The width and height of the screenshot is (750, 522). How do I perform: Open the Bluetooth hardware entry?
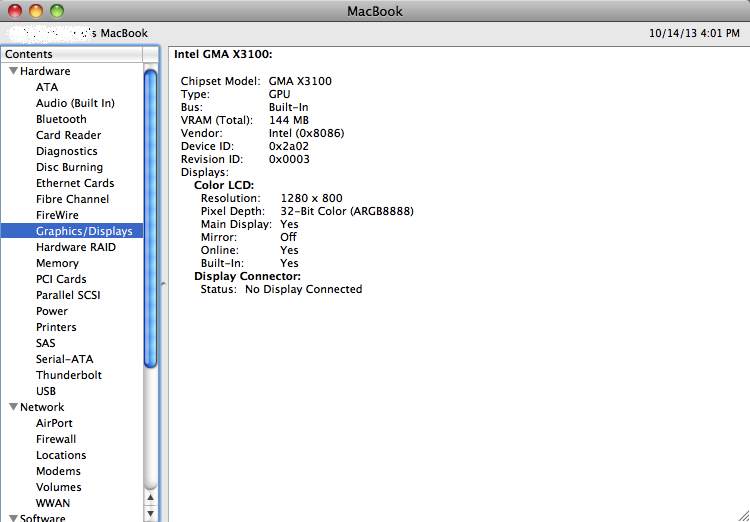(61, 119)
